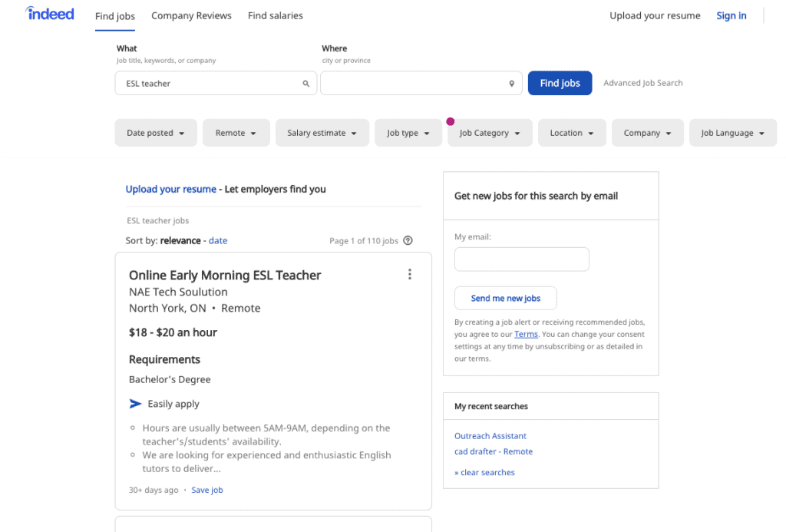
Task: Click the 30+ days ago posting date
Action: (154, 490)
